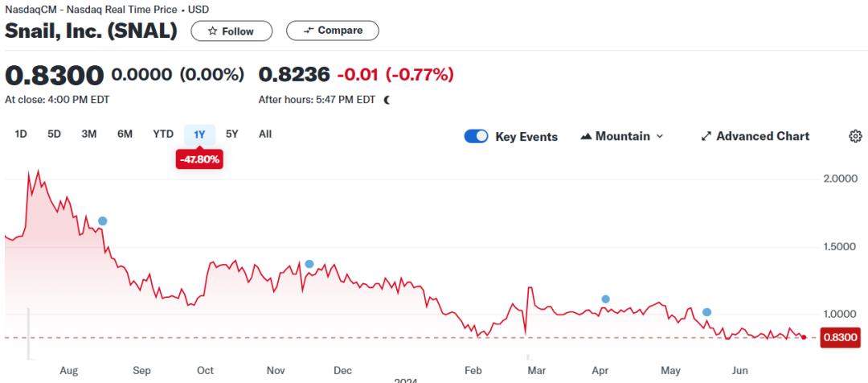The image size is (868, 383).
Task: Toggle the Key Events switch
Action: click(476, 136)
